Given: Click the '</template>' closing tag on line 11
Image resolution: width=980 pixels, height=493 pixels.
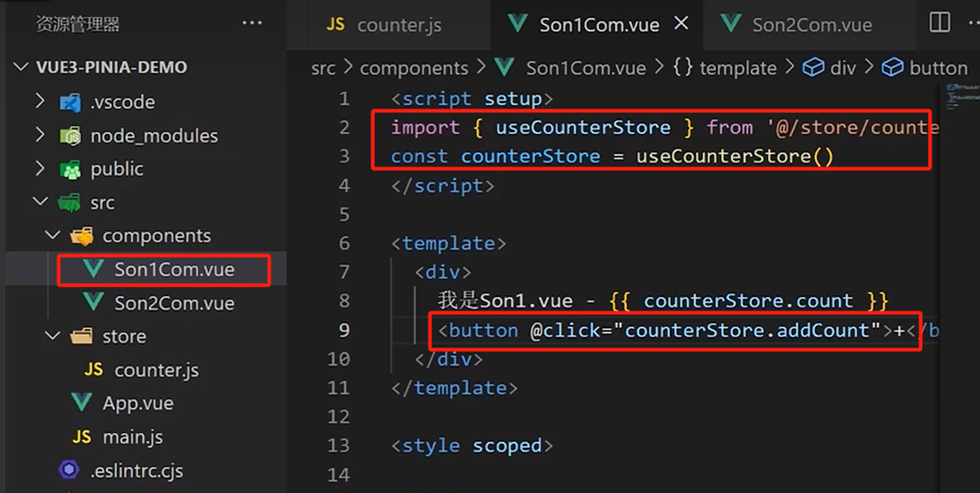Looking at the screenshot, I should (455, 388).
